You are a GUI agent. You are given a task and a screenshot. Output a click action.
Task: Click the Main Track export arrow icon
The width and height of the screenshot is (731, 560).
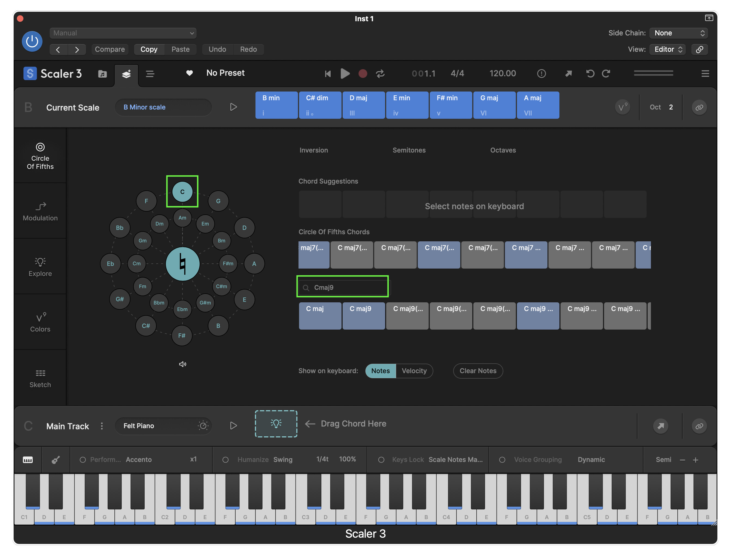660,426
